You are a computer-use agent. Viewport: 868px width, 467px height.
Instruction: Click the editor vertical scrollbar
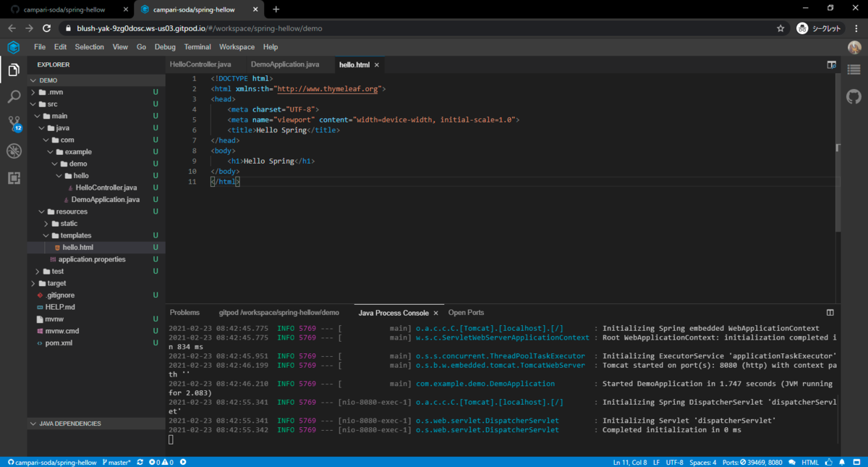click(x=838, y=152)
